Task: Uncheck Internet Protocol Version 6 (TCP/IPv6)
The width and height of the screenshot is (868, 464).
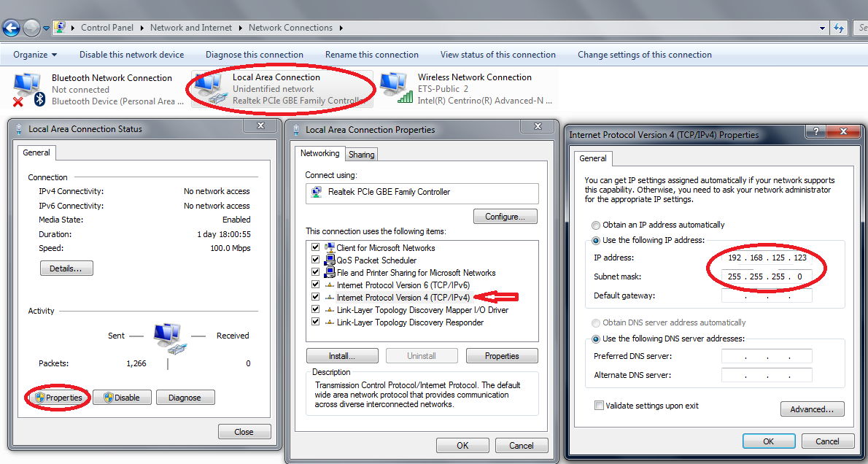Action: click(x=316, y=285)
